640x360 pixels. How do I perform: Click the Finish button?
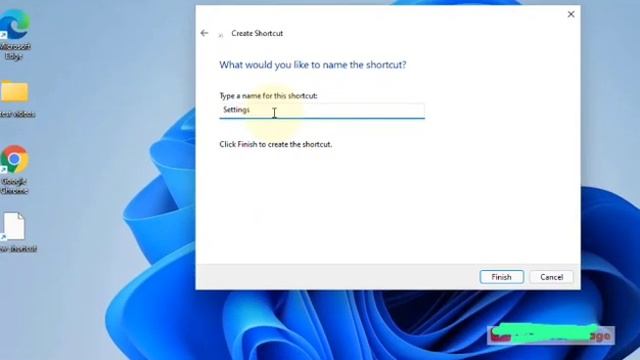coord(502,277)
